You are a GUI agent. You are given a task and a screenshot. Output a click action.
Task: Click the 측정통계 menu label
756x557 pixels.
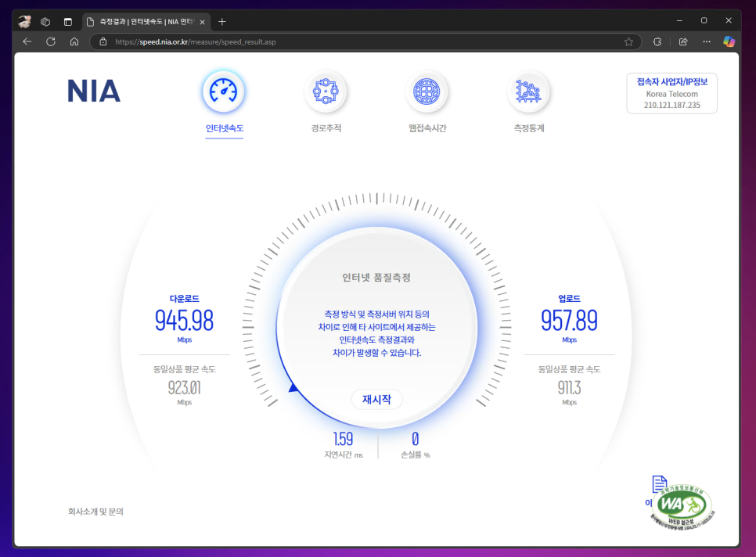coord(529,128)
